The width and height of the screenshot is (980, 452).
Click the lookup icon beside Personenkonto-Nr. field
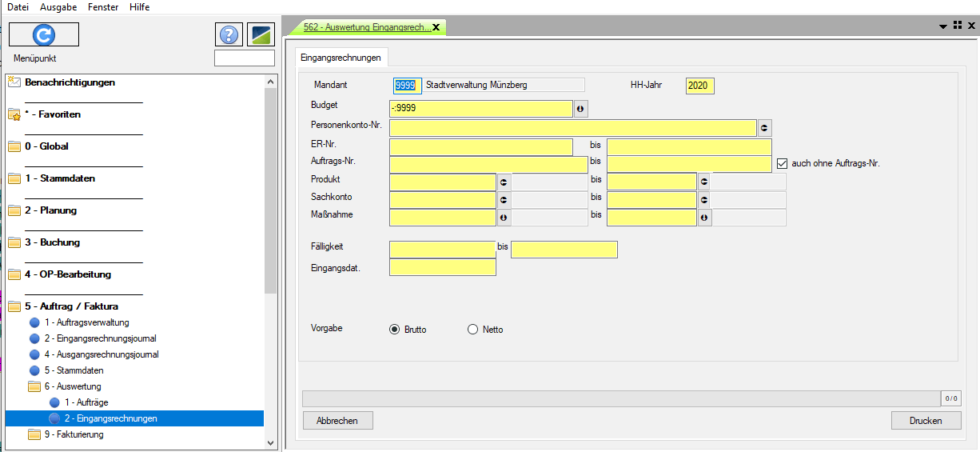pyautogui.click(x=764, y=128)
